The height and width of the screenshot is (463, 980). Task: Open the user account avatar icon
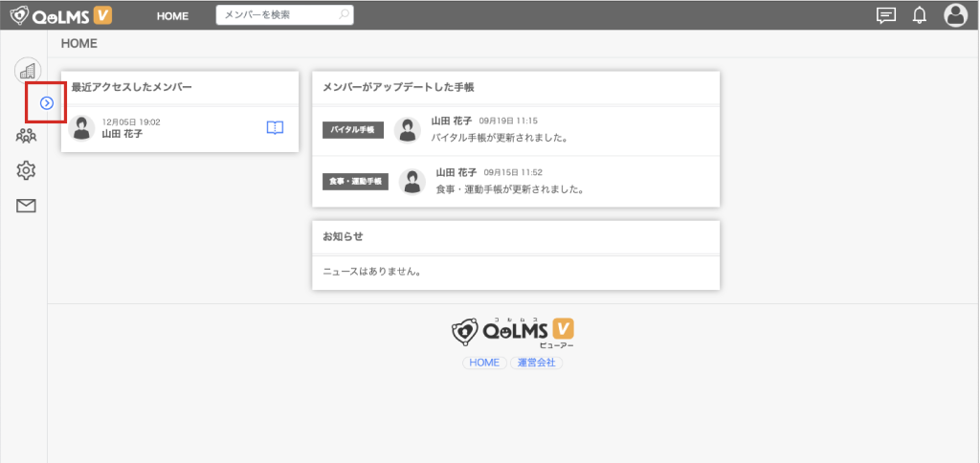point(955,15)
